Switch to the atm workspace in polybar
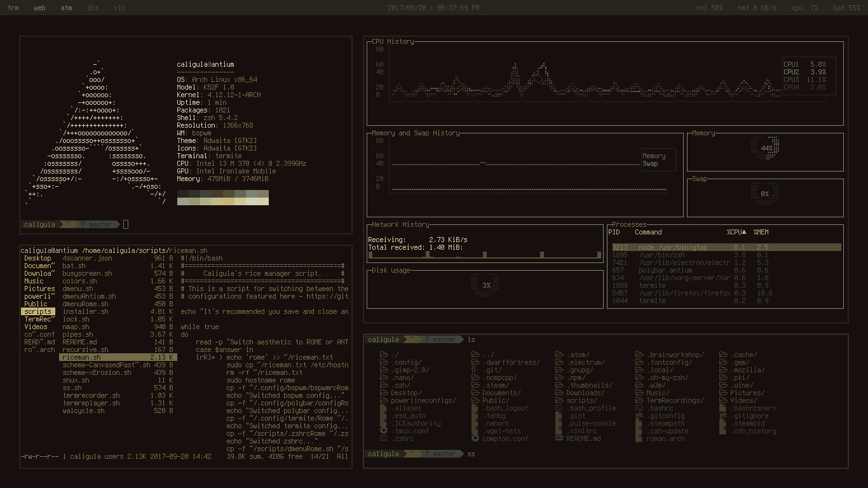 pyautogui.click(x=66, y=8)
